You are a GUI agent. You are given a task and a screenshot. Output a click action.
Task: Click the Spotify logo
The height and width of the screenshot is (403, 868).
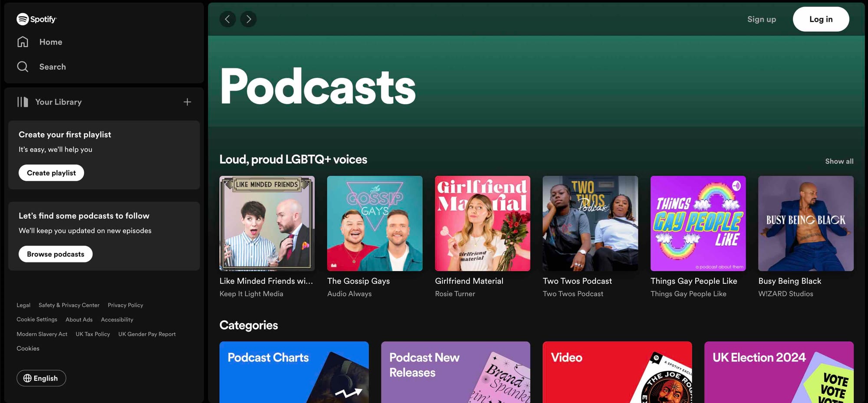(x=36, y=19)
